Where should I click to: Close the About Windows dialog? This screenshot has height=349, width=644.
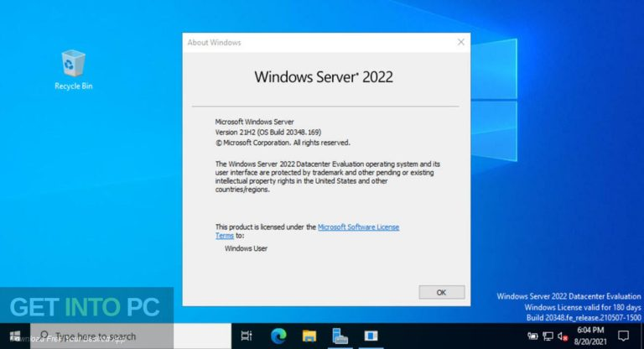pyautogui.click(x=461, y=42)
